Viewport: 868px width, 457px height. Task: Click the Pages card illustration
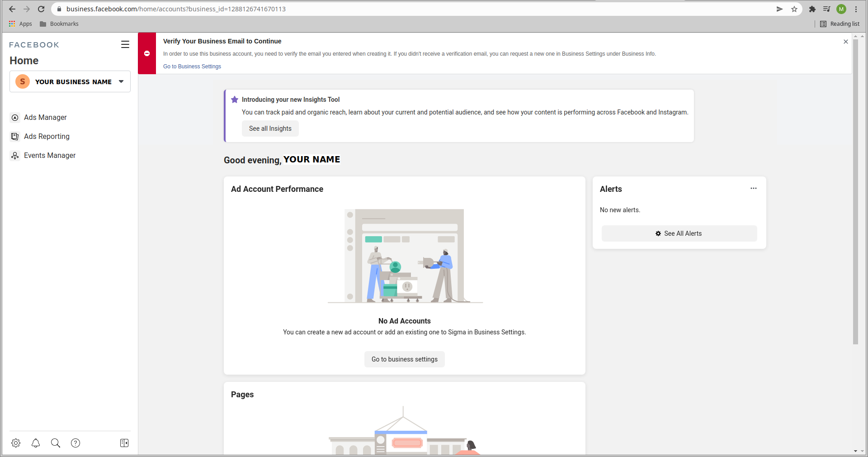pyautogui.click(x=404, y=431)
